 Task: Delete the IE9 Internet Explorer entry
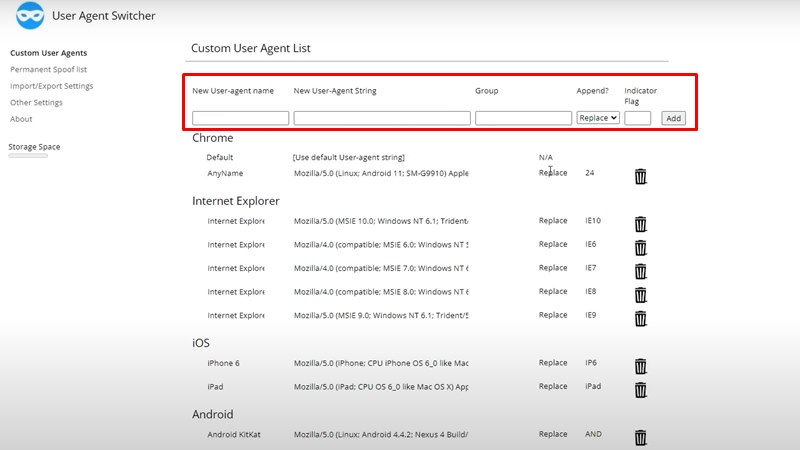(x=640, y=318)
